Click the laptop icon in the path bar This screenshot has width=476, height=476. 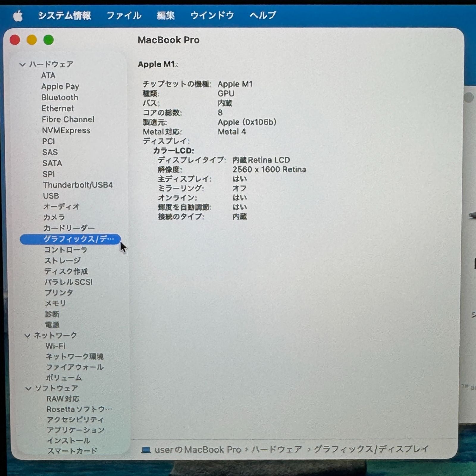click(146, 450)
